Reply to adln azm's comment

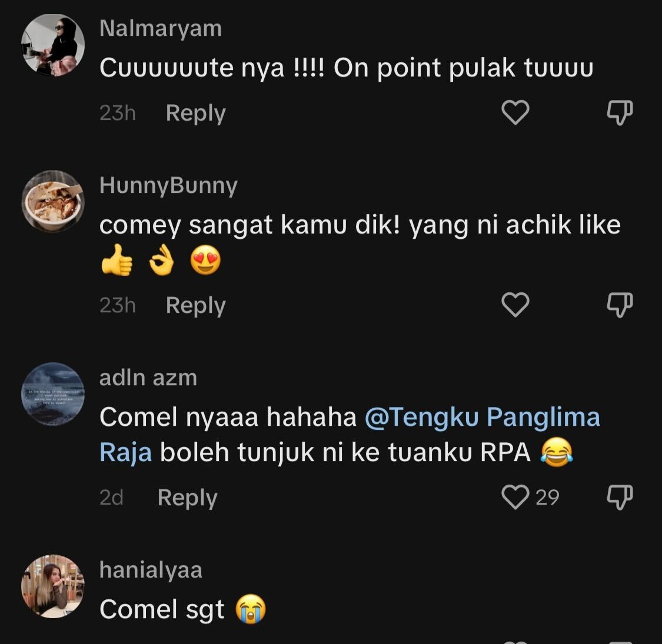click(187, 498)
